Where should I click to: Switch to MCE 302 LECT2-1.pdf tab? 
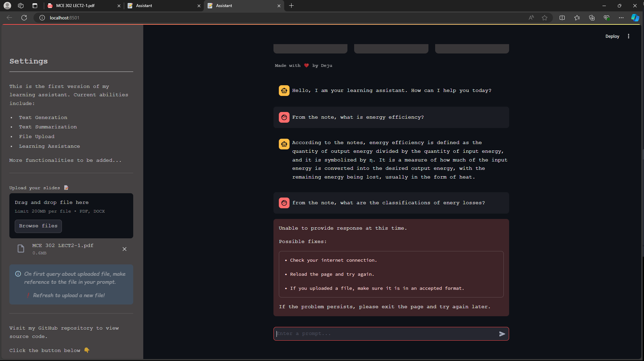point(84,6)
